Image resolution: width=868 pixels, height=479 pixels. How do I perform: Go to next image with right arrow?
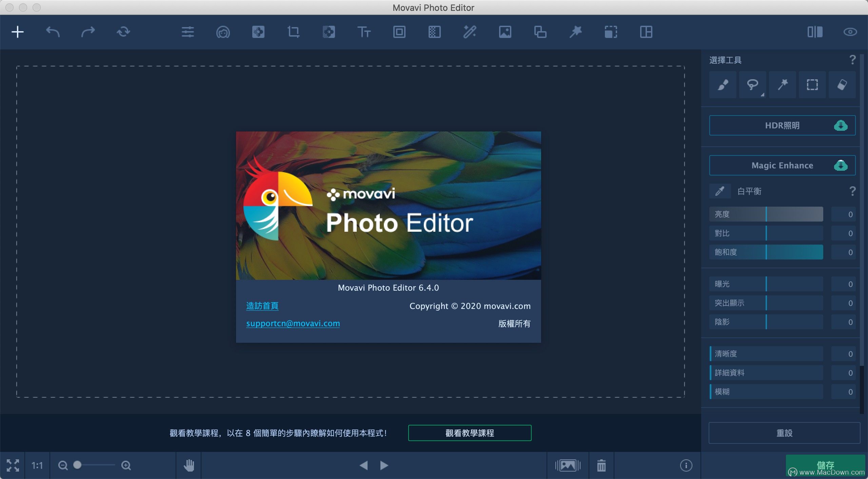[x=384, y=465]
